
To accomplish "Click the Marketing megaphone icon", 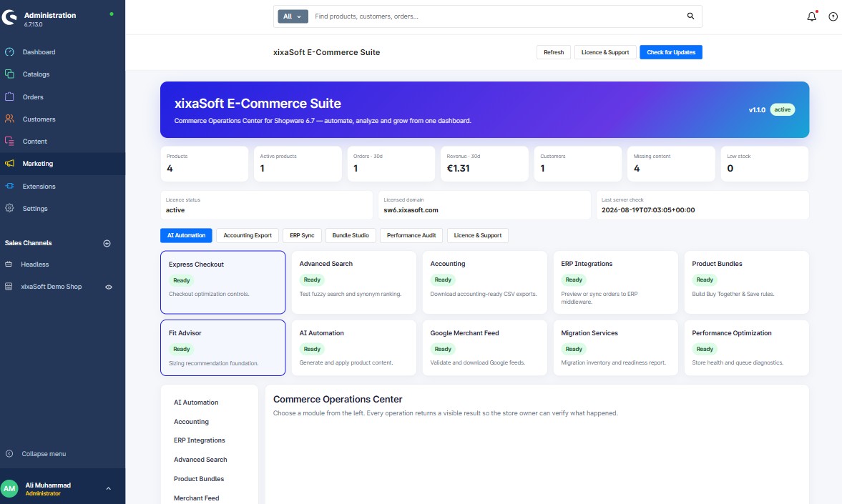I will pos(9,163).
